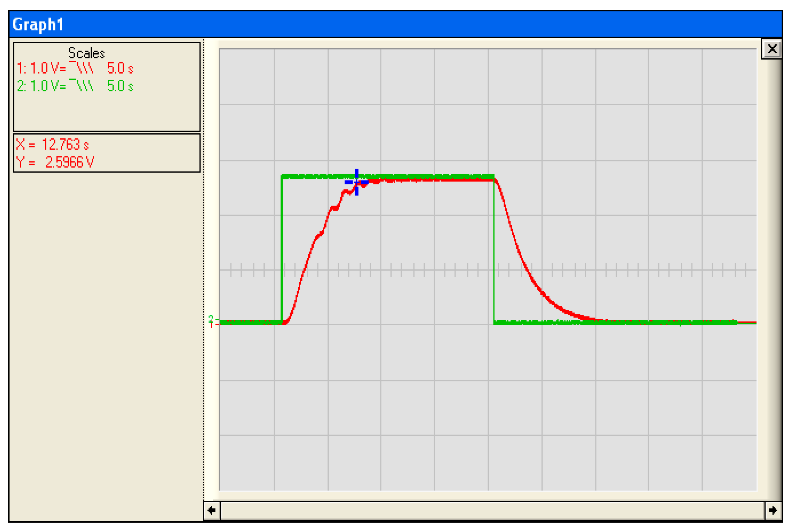Viewport: 790px width, 532px height.
Task: Click channel 1 1.0 V scale value
Action: (45, 68)
